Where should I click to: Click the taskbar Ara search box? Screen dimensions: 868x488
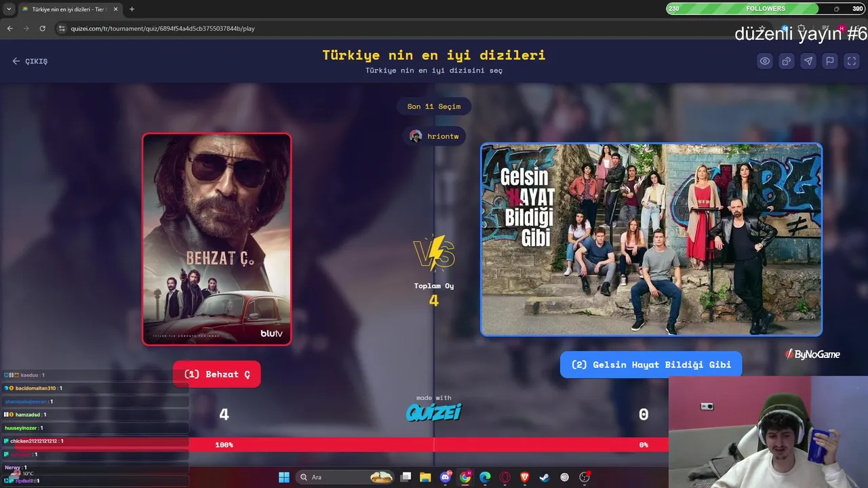346,477
